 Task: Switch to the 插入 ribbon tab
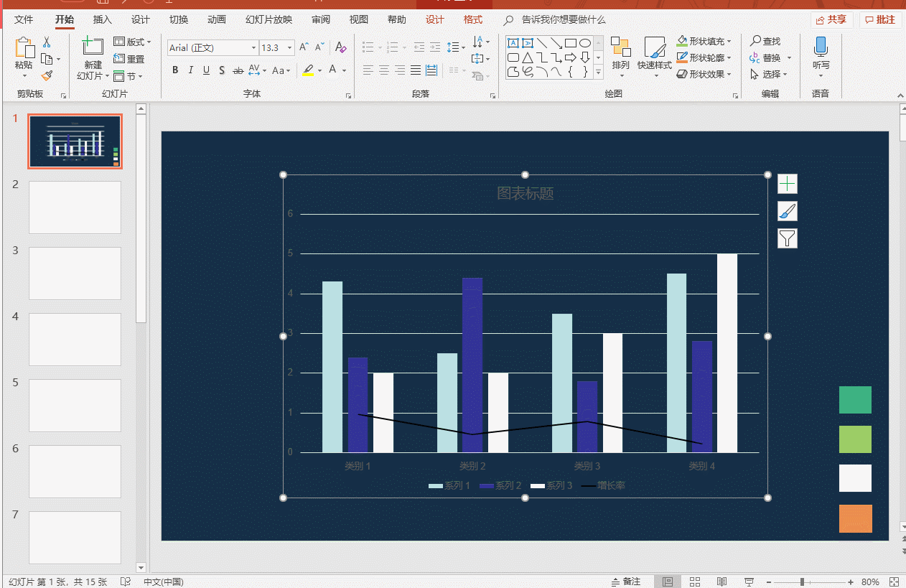[x=103, y=19]
